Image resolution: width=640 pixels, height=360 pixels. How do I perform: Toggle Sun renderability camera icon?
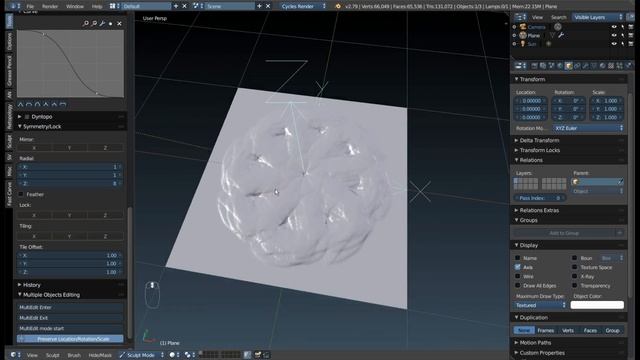coord(631,44)
